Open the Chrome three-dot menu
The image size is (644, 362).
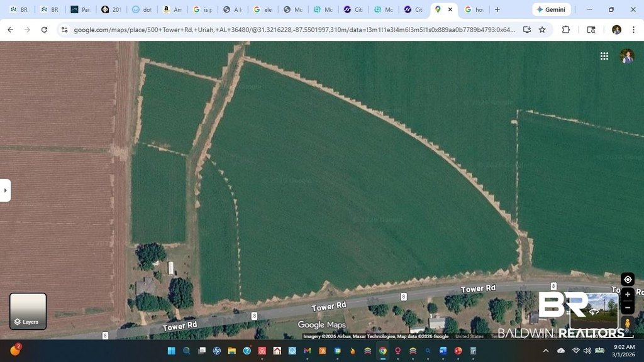[634, 30]
